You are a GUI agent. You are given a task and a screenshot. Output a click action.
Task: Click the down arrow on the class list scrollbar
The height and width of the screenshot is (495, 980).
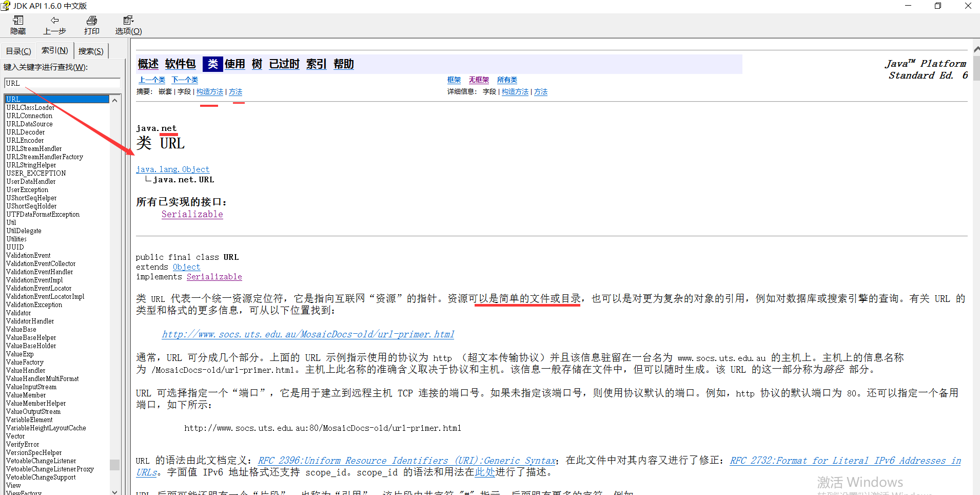point(114,491)
